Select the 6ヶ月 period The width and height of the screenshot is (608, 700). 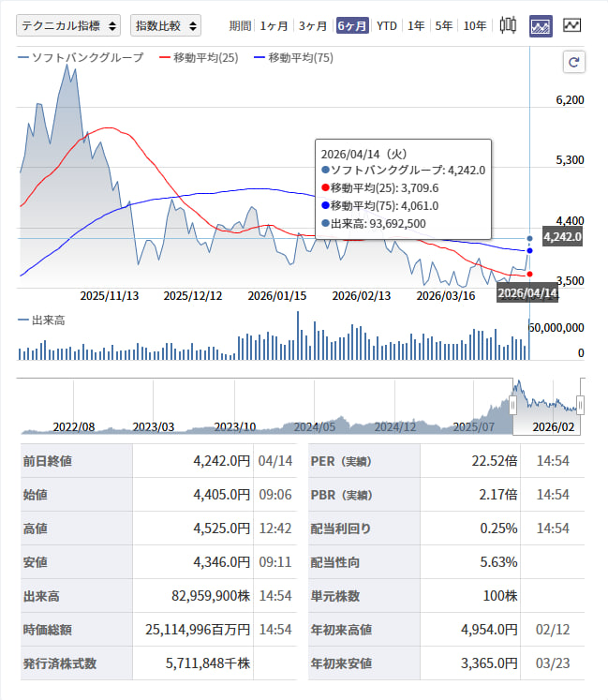click(352, 26)
